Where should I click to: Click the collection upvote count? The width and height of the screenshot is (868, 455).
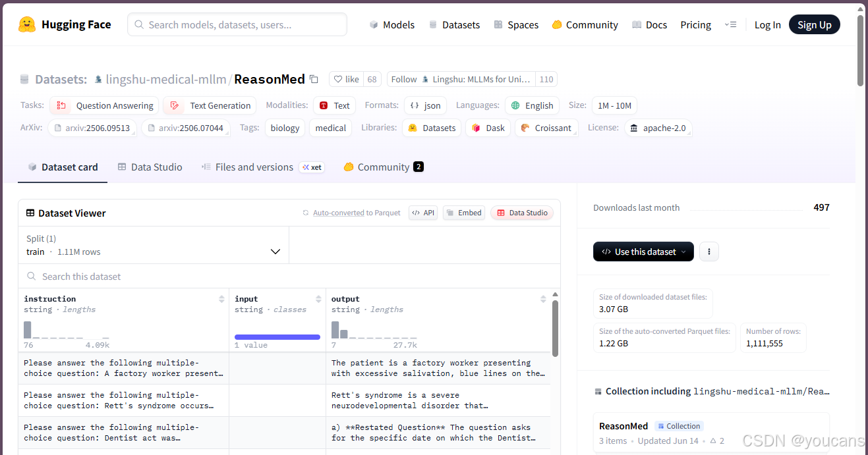tap(716, 441)
